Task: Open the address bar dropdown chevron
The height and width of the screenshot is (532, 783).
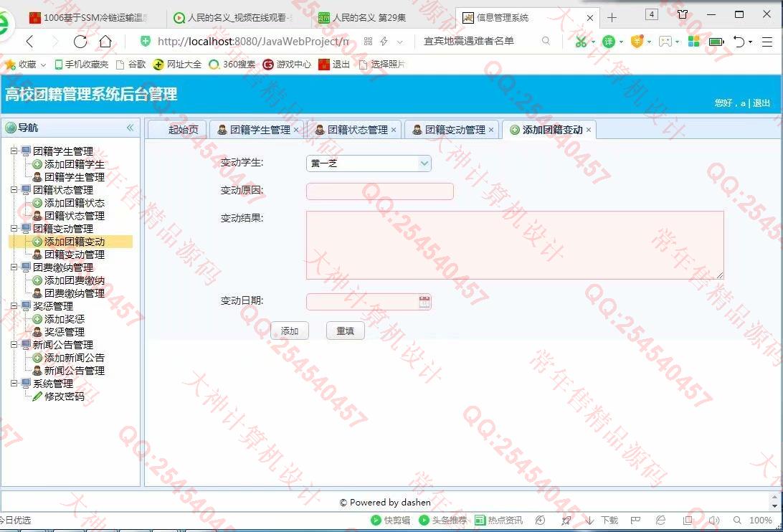Action: click(x=400, y=42)
